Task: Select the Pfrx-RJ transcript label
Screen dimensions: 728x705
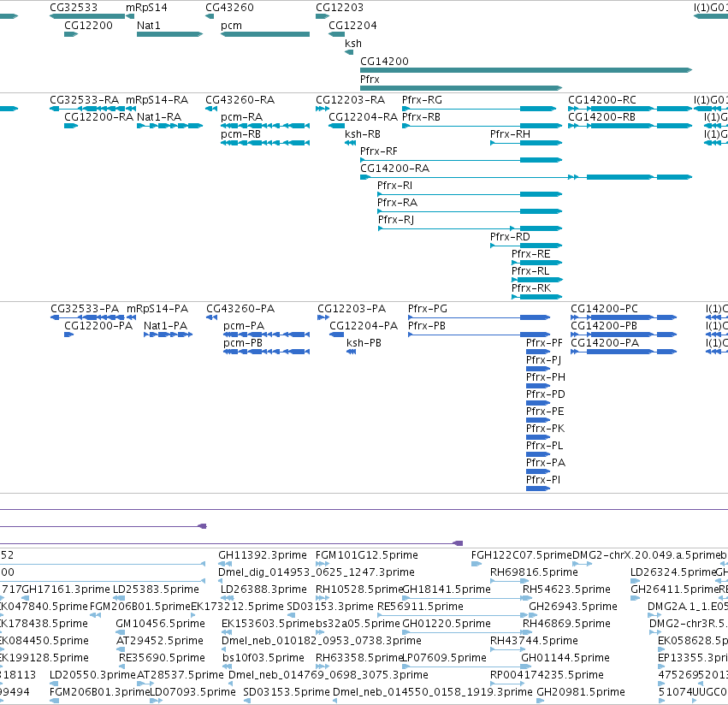Action: click(x=395, y=220)
